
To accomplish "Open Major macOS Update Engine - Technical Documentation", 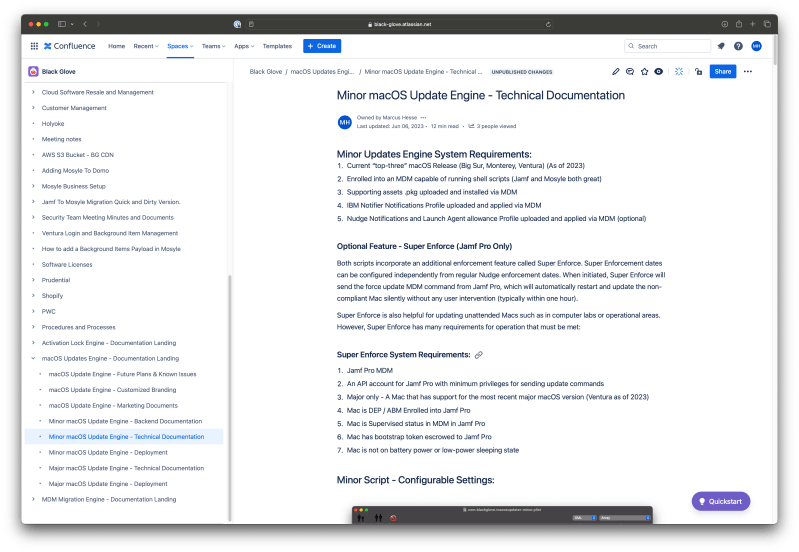I will (x=126, y=468).
